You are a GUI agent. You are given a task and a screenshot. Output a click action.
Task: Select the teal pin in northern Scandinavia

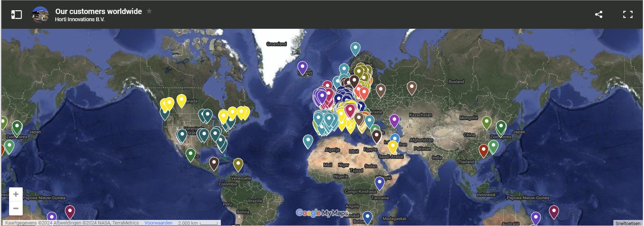(355, 48)
